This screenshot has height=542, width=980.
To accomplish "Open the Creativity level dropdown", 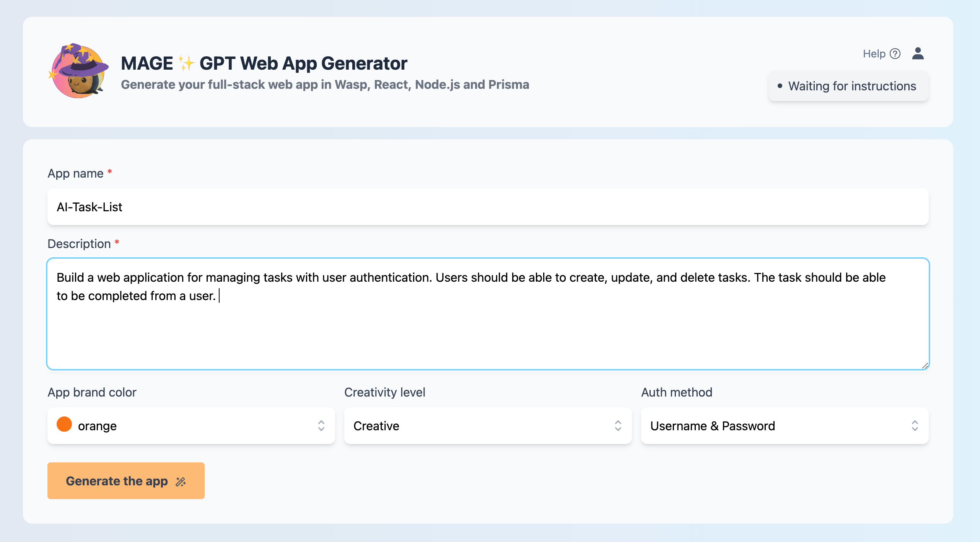I will tap(487, 426).
